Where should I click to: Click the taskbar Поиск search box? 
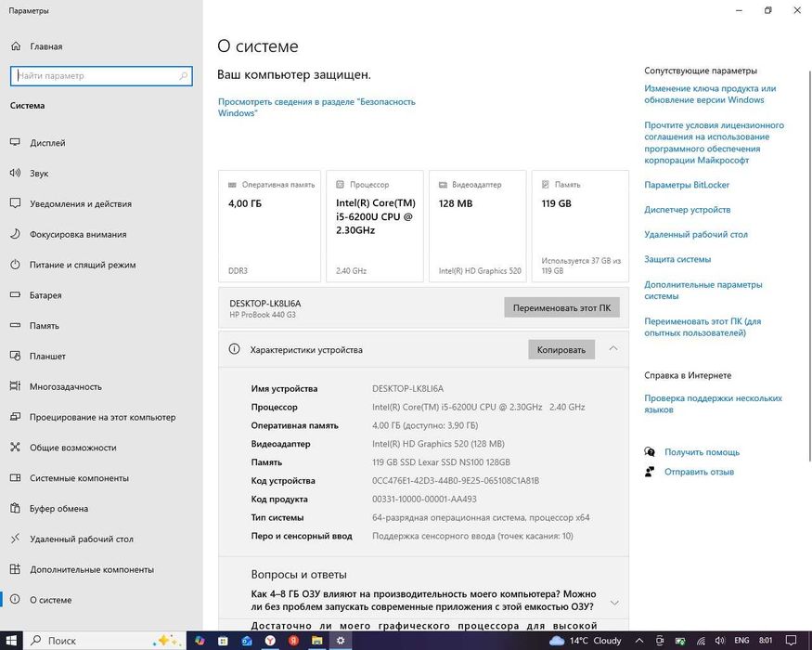(105, 641)
